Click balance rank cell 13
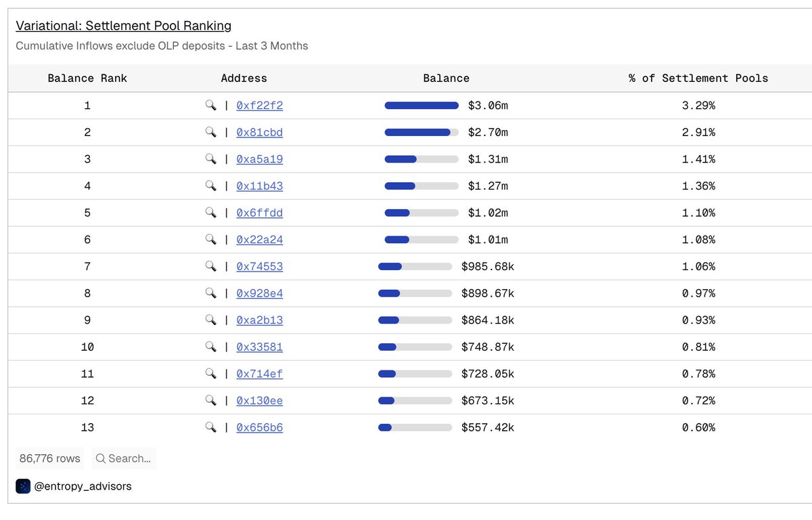Viewport: 812px width, 520px height. click(x=87, y=427)
